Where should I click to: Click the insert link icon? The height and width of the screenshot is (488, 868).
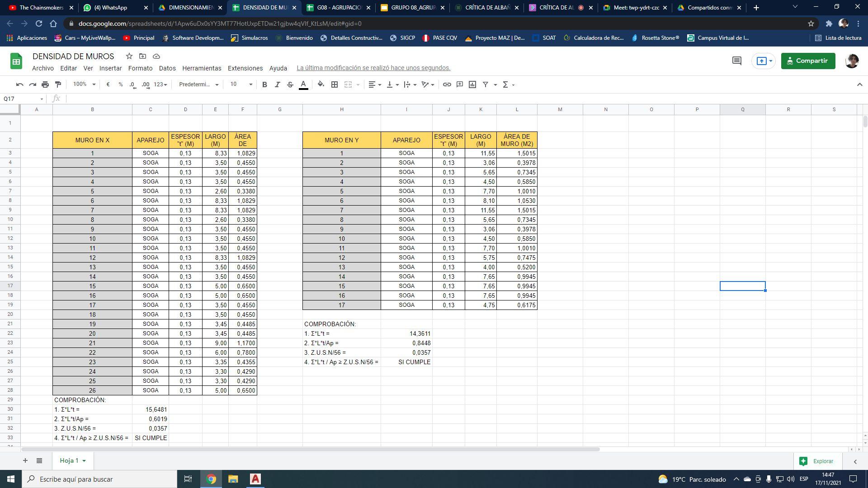click(447, 84)
